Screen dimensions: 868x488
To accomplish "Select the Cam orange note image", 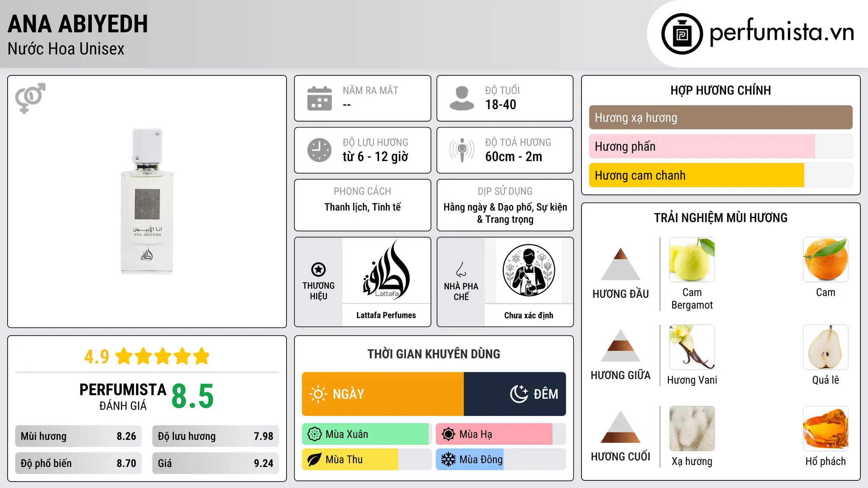I will (x=826, y=260).
